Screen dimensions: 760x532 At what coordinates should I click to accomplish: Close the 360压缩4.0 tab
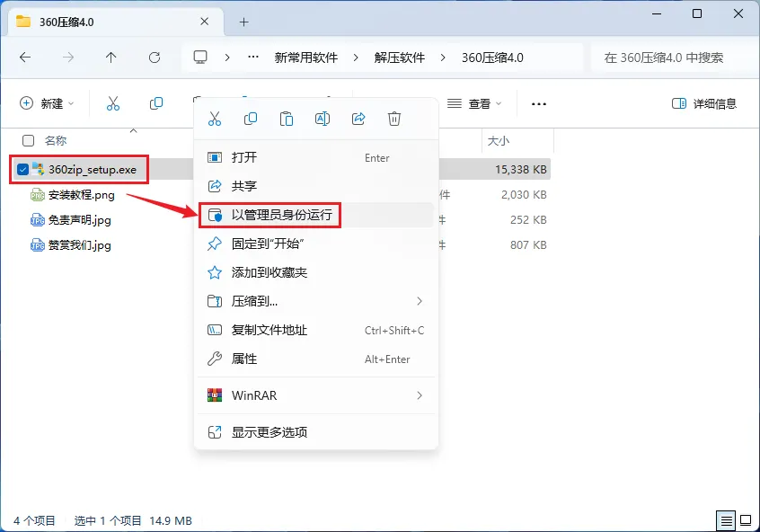click(205, 22)
